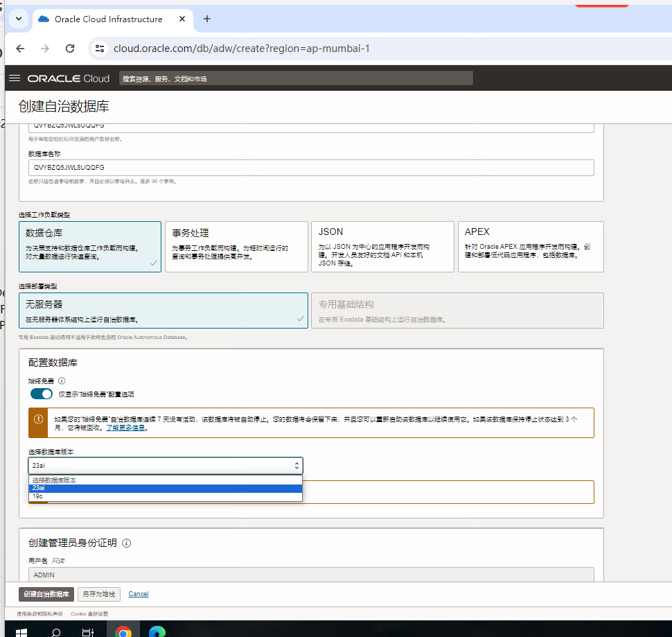Click the address bar URL
Screen dimensions: 672x637
click(x=241, y=49)
